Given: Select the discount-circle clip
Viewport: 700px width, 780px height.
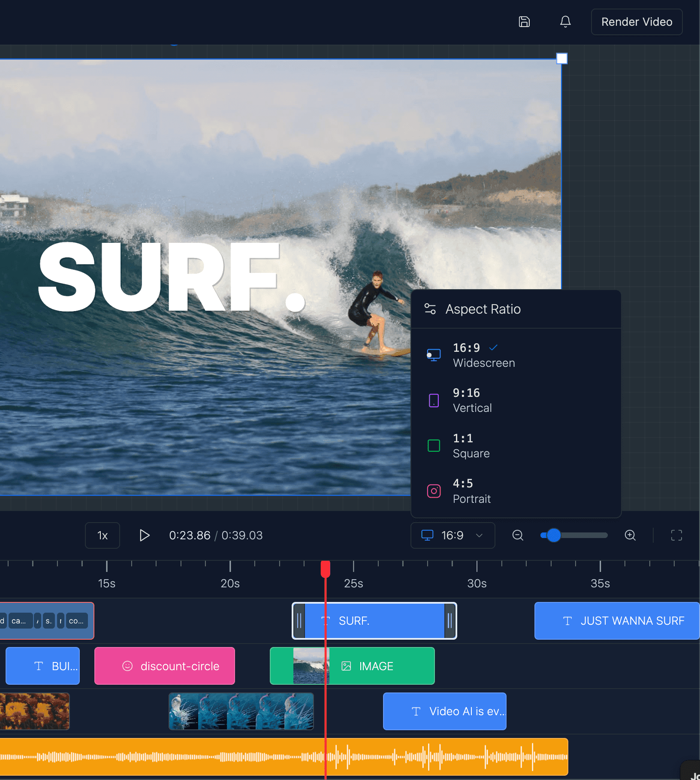Looking at the screenshot, I should pos(165,666).
